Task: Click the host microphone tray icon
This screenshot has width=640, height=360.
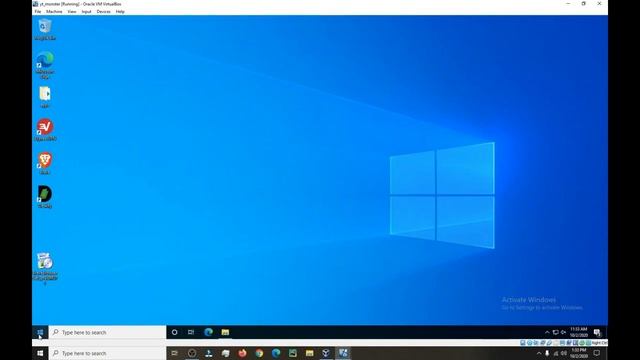Action: (x=547, y=353)
